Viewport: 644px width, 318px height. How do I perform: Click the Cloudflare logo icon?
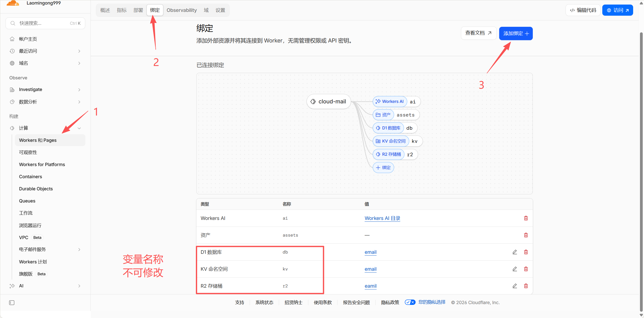tap(13, 3)
